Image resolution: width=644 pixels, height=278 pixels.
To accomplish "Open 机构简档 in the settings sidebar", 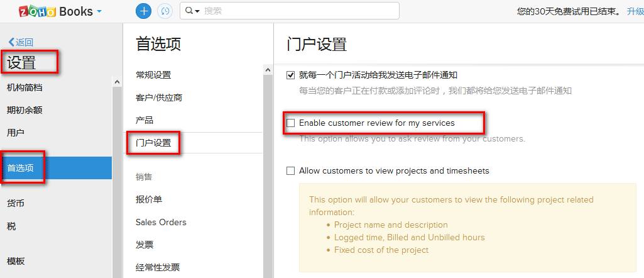I will click(25, 87).
